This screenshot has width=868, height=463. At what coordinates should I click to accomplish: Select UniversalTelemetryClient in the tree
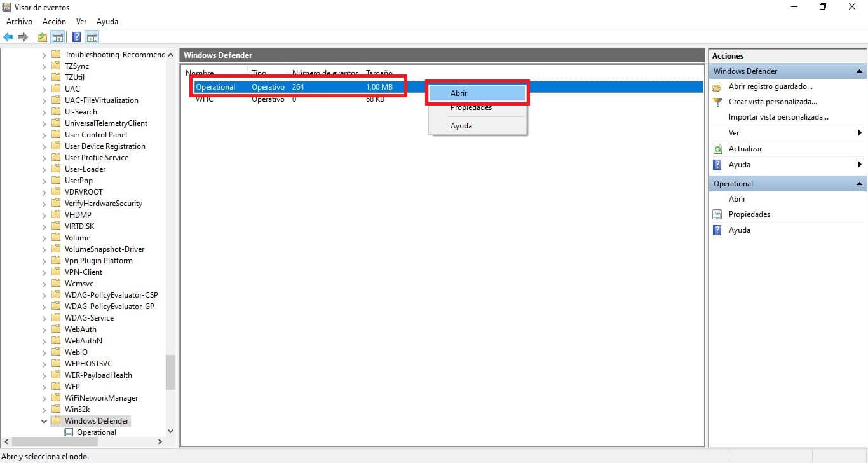[106, 123]
